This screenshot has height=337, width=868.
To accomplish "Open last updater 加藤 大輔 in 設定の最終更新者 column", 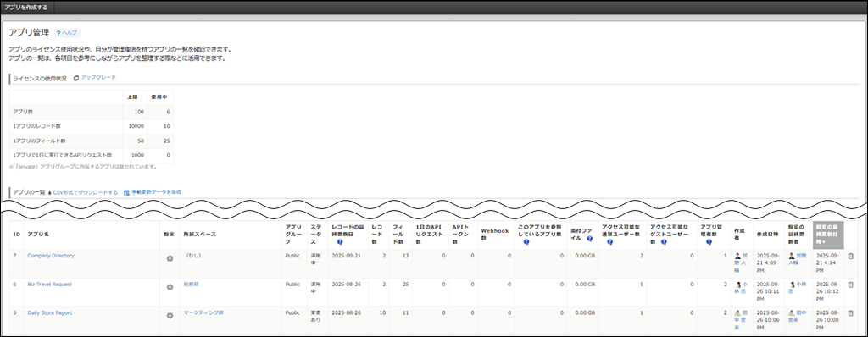I will [798, 259].
